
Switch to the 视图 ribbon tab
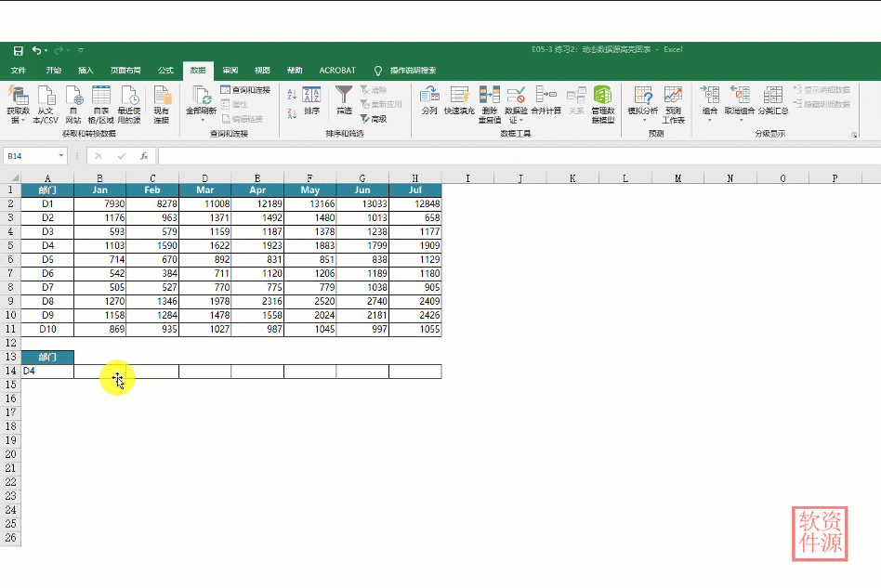coord(262,71)
